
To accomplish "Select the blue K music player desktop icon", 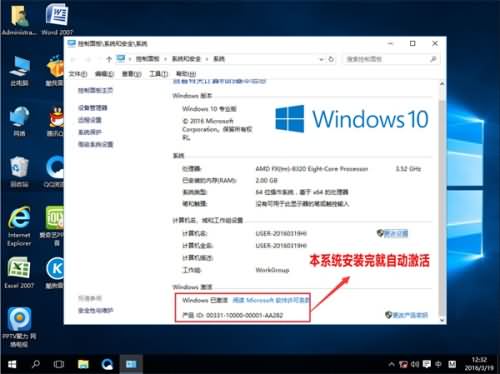I will pos(55,272).
